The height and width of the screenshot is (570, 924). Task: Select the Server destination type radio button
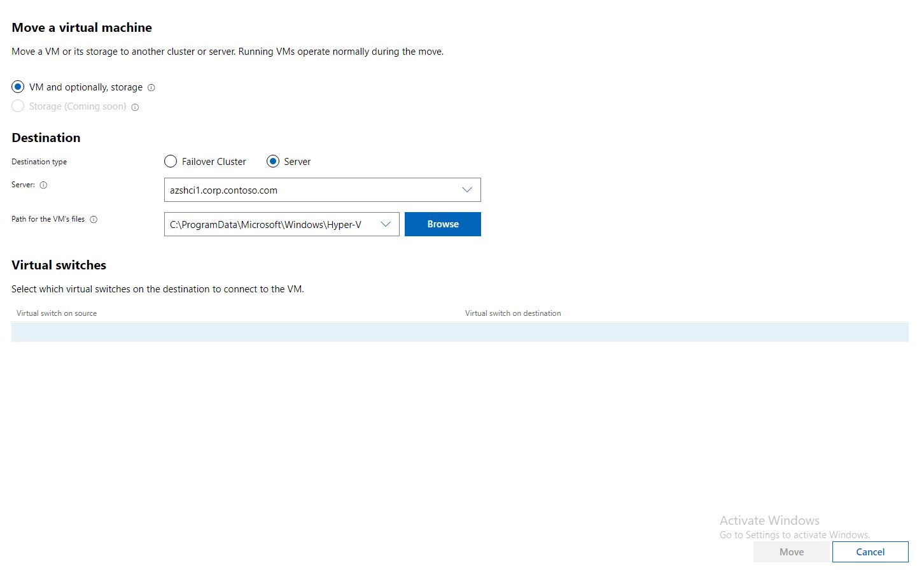[x=273, y=161]
